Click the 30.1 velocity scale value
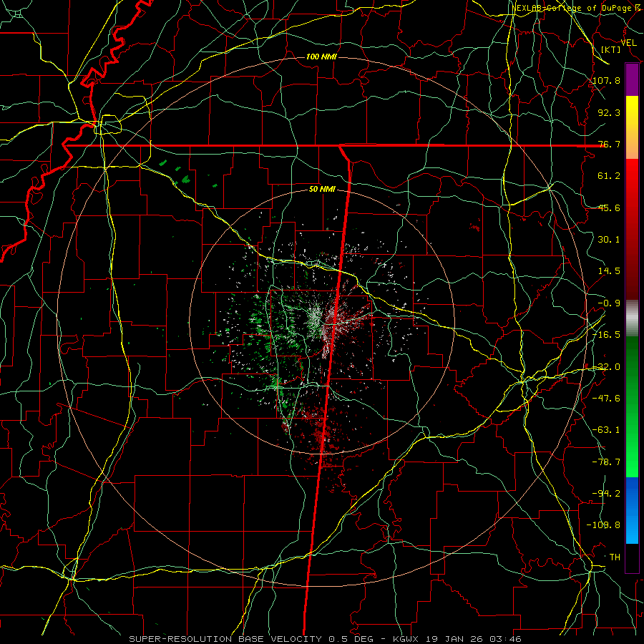Screen dimensions: 644x644 pyautogui.click(x=609, y=240)
